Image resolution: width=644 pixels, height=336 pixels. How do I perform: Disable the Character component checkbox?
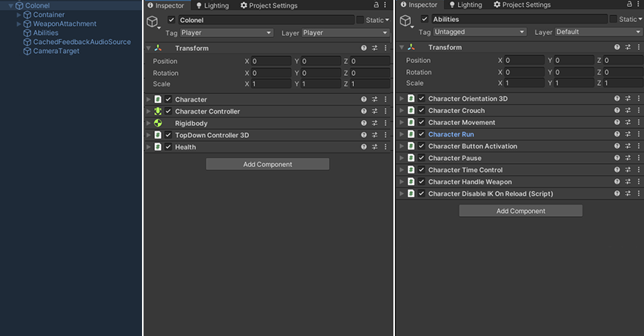168,99
